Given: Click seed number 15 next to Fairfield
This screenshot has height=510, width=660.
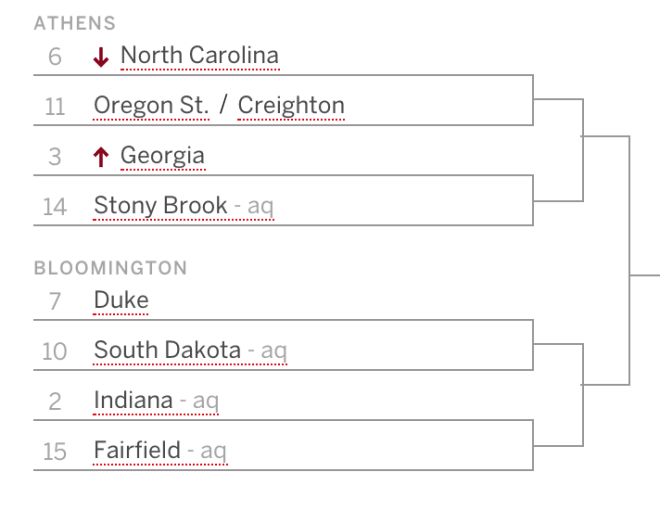Looking at the screenshot, I should [x=55, y=452].
